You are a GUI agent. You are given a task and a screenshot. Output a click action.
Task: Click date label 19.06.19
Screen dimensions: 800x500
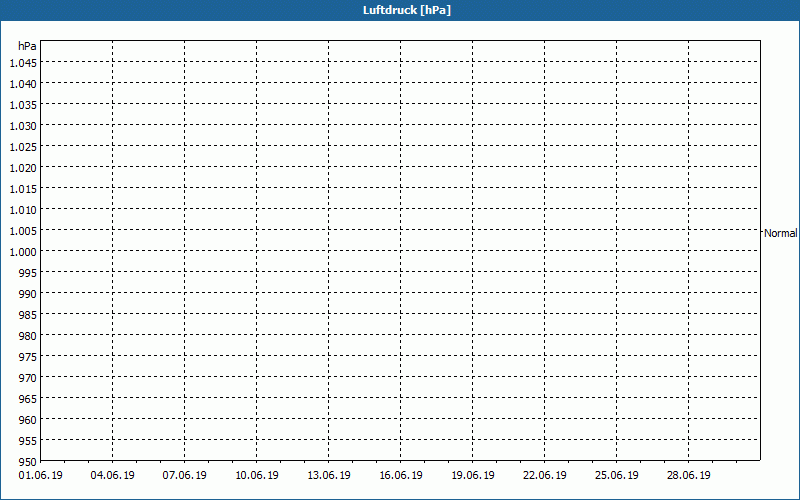[x=473, y=475]
